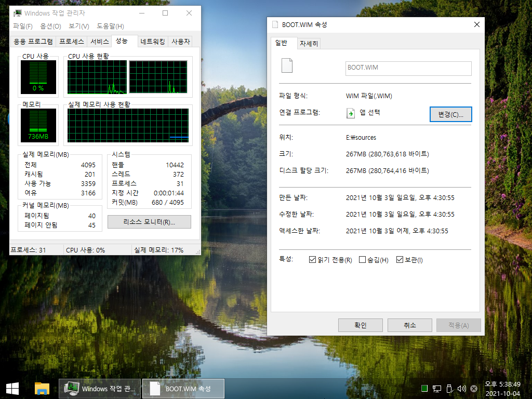Viewport: 532px width, 399px height.
Task: Click the 267MB (280,764,416 바이트) allocated size
Action: click(x=388, y=170)
